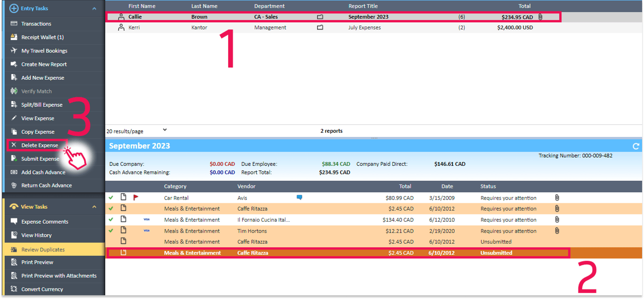Click the Add New Expense icon
Screen dimensions: 644x299
(x=14, y=77)
